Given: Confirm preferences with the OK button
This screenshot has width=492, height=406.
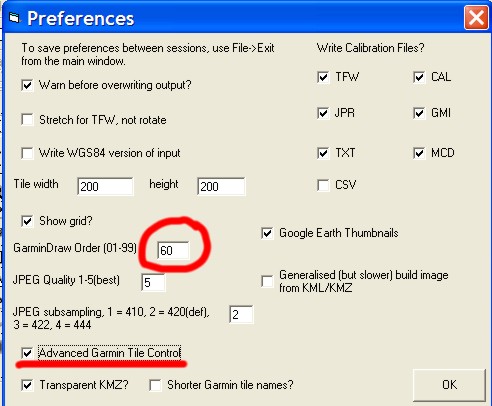Looking at the screenshot, I should tap(449, 385).
